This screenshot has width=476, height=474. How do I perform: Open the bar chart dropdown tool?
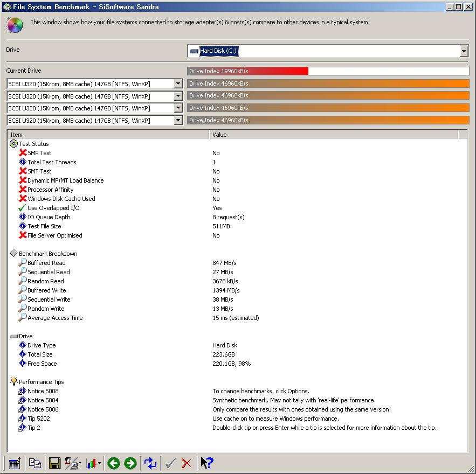(93, 463)
